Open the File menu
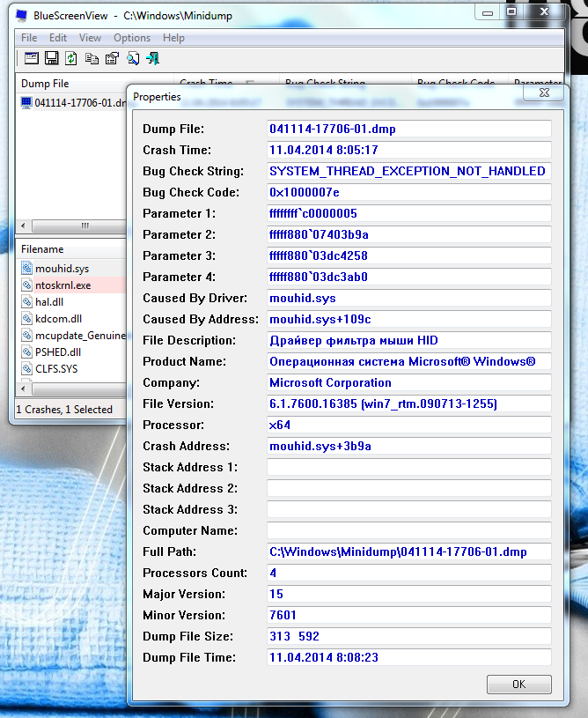588x718 pixels. 29,38
